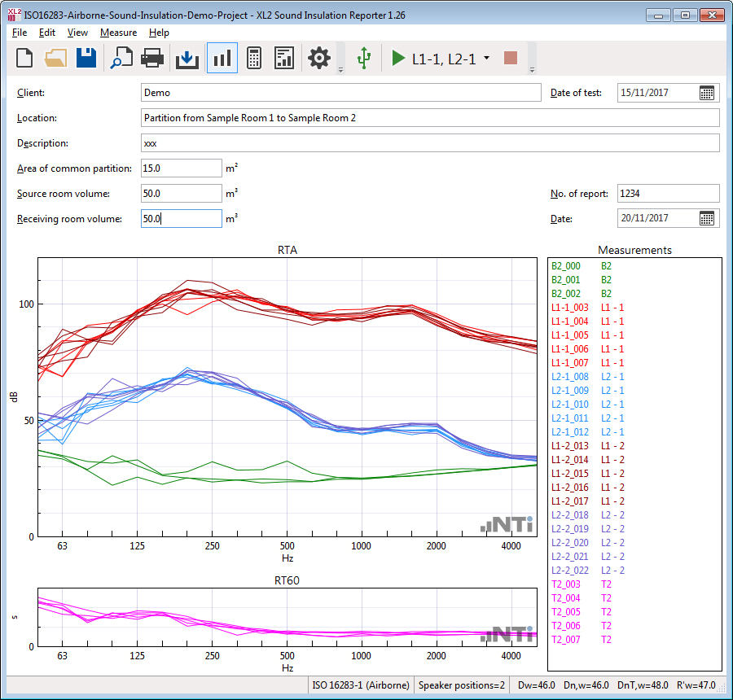The height and width of the screenshot is (700, 733).
Task: Select measurement L1-1_003 in the list
Action: pos(569,307)
